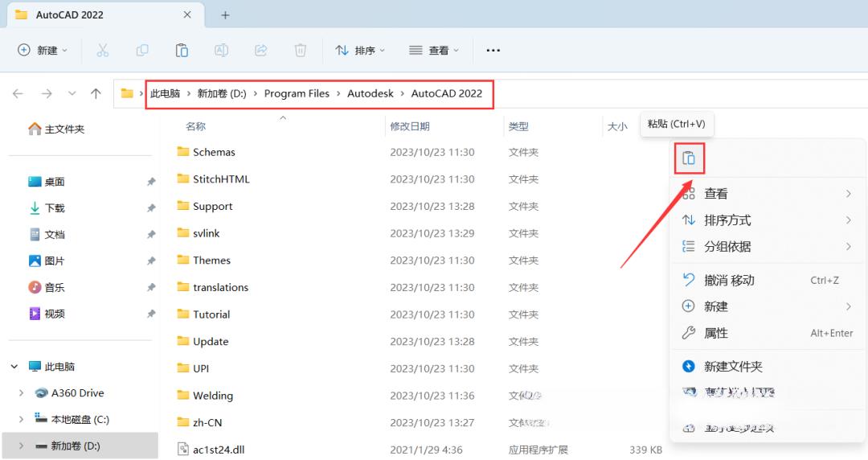This screenshot has width=868, height=460.
Task: Select the Themes folder
Action: 203,260
